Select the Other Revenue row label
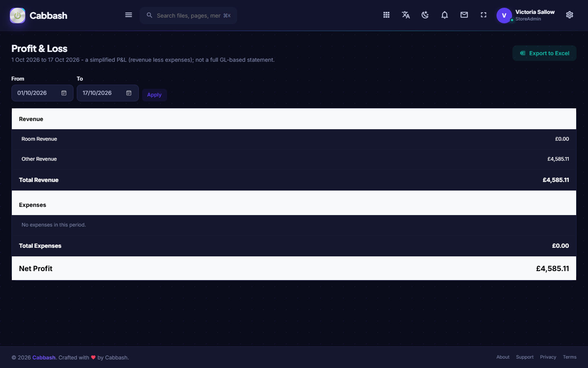 39,159
